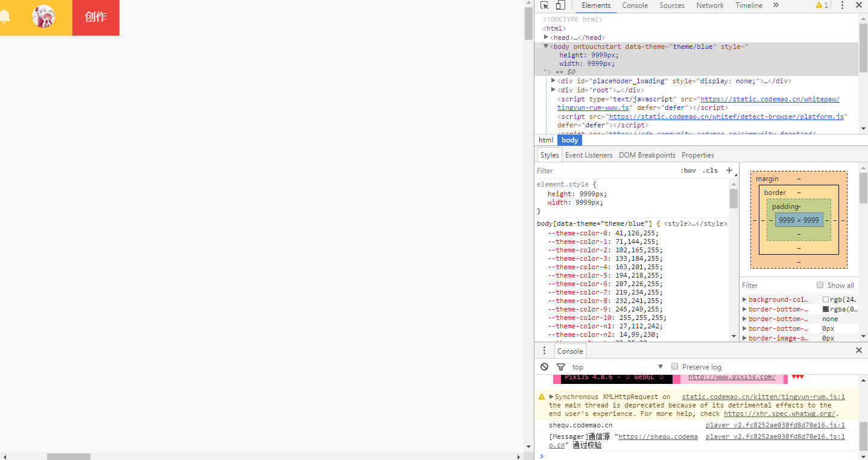Close the DevTools panel
Viewport: 868px width, 460px height.
click(858, 5)
